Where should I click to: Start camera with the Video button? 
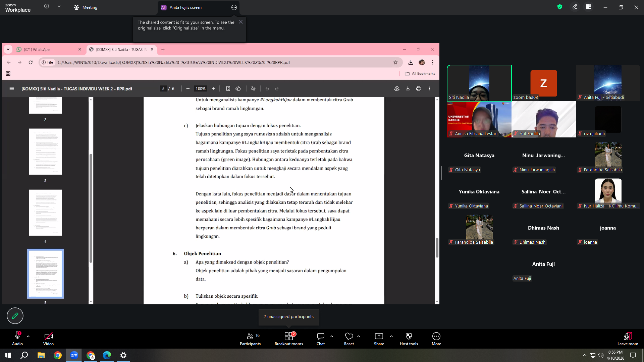click(48, 339)
